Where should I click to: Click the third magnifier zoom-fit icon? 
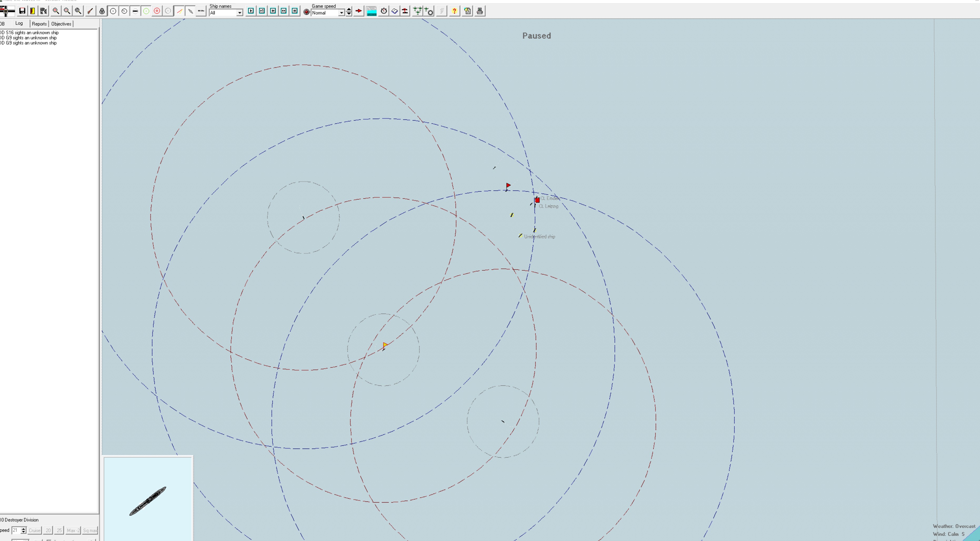[78, 11]
